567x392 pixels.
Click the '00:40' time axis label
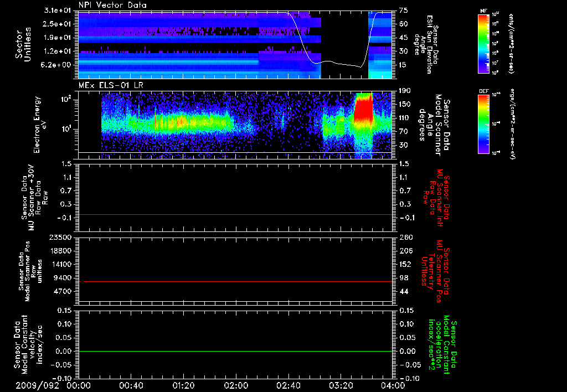131,385
